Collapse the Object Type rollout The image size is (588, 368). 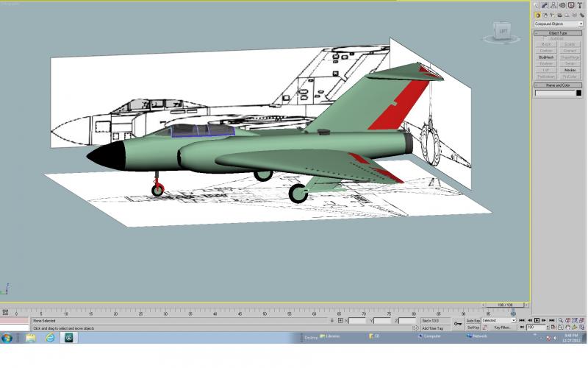tap(558, 33)
